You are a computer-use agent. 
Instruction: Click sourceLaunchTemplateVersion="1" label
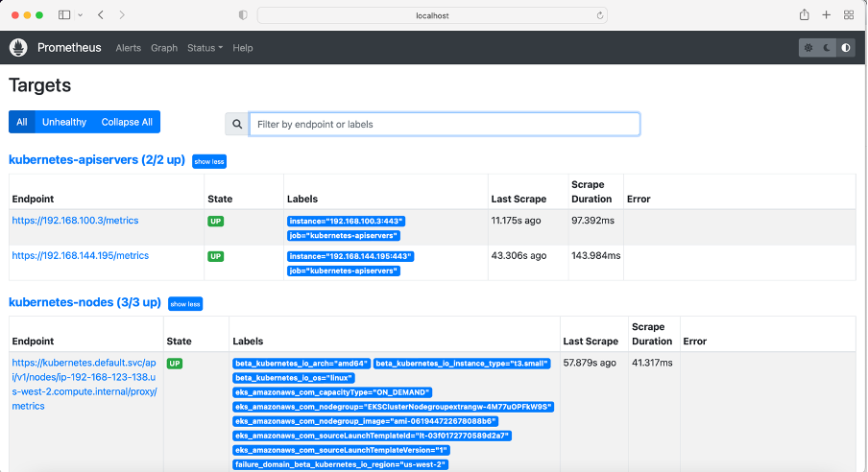coord(341,450)
